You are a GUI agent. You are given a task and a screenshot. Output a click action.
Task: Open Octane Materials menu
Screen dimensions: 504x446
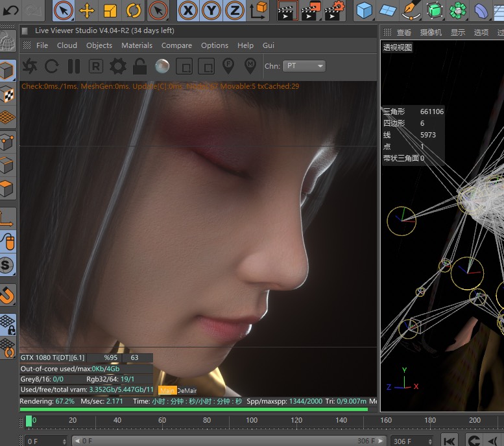point(137,45)
